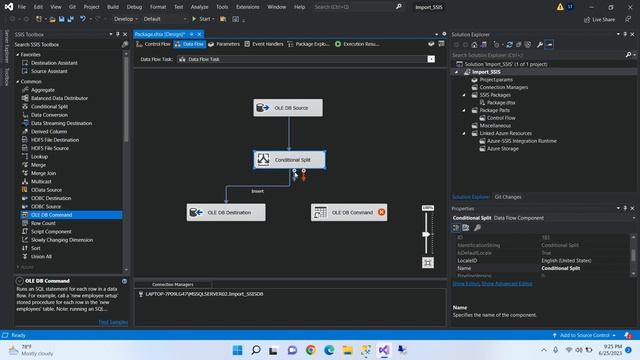
Task: Switch to the Git Changes tab
Action: pyautogui.click(x=508, y=197)
